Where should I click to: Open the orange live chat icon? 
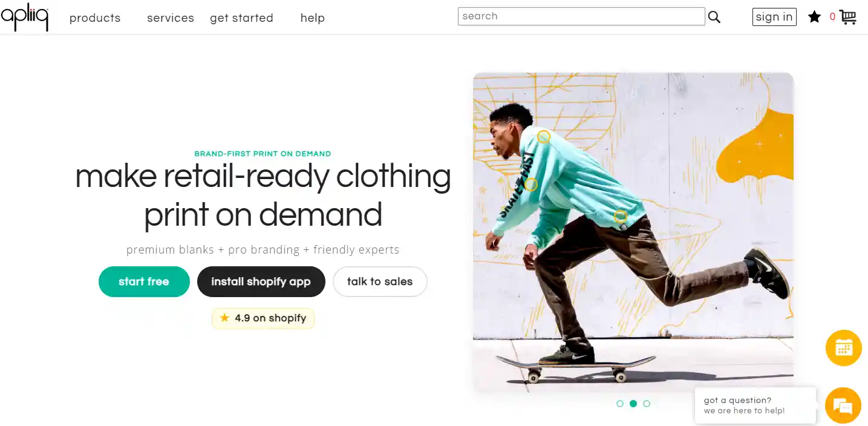click(843, 405)
